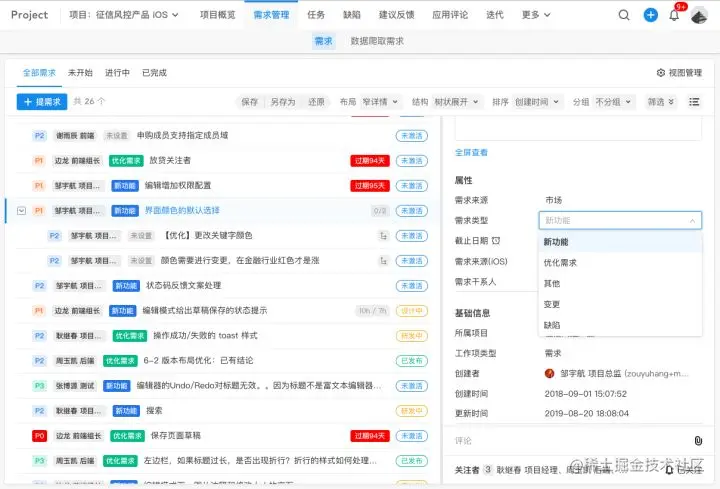
Task: Open the notification bell
Action: point(674,16)
